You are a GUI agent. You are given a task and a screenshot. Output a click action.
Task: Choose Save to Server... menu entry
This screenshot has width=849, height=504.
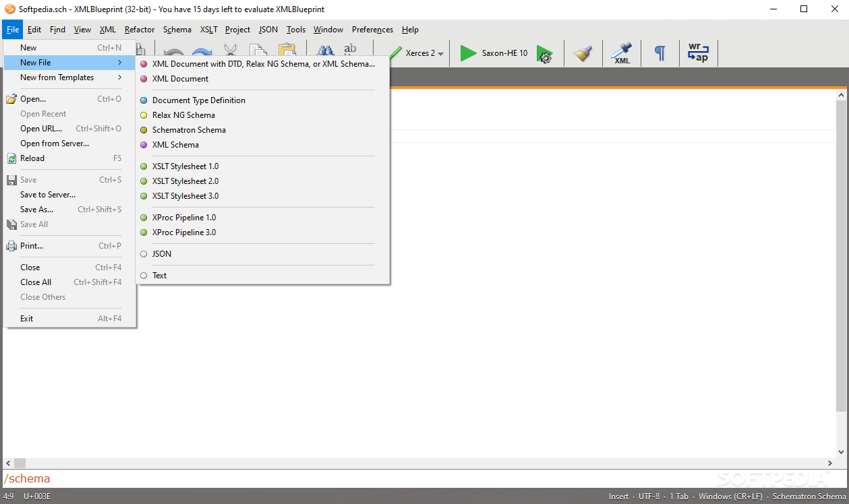pos(70,195)
